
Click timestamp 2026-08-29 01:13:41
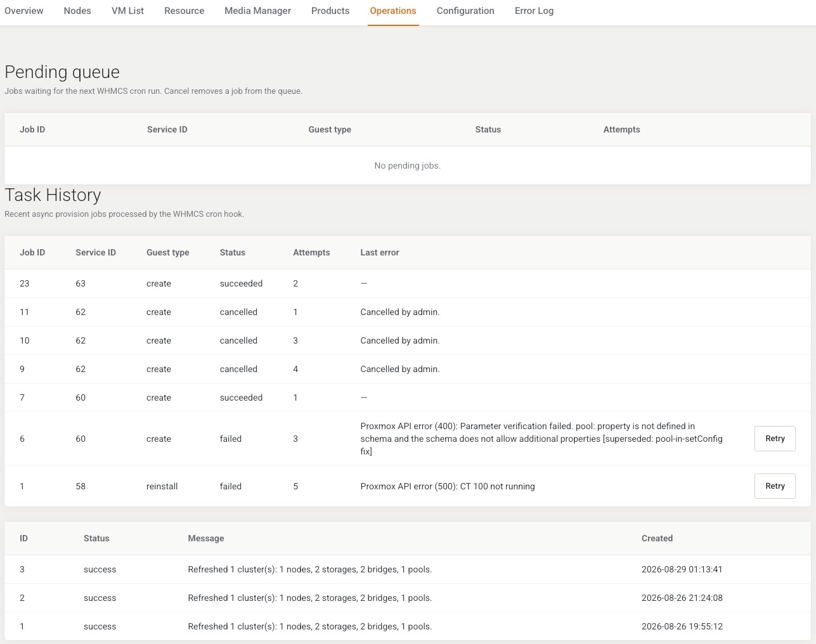click(x=682, y=569)
